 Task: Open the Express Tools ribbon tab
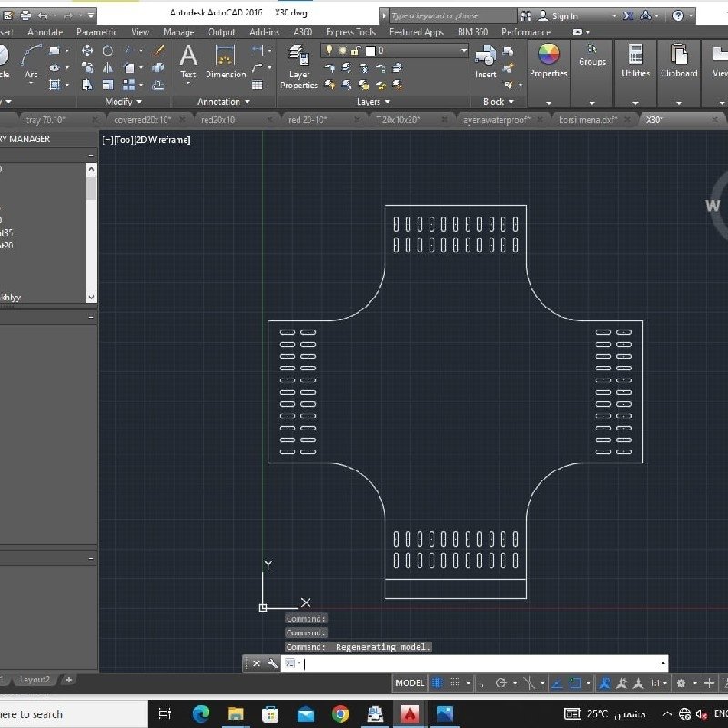[x=352, y=32]
